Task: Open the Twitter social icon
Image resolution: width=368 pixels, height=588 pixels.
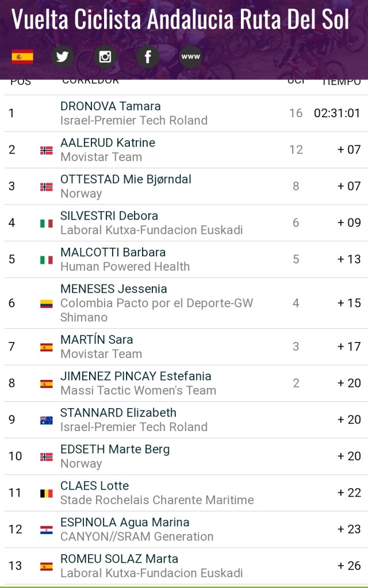Action: pyautogui.click(x=63, y=56)
